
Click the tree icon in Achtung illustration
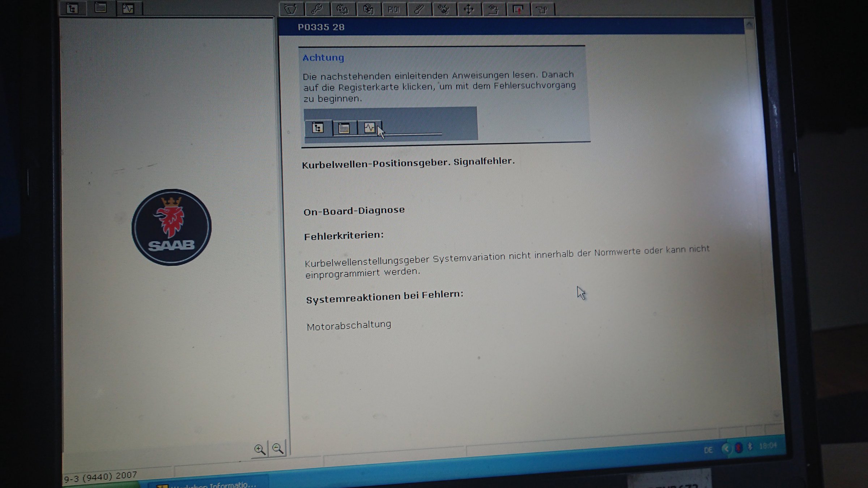pos(318,128)
